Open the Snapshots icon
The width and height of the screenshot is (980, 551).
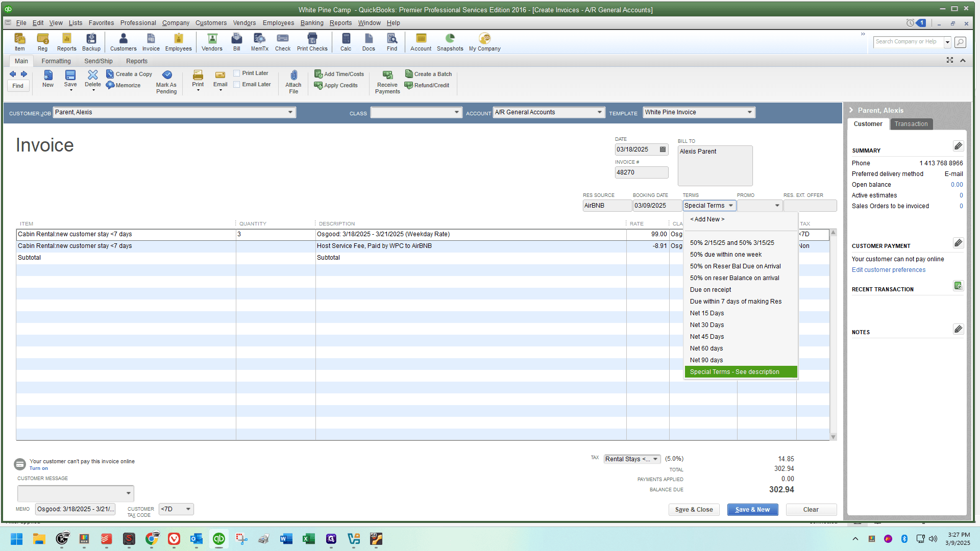coord(450,42)
